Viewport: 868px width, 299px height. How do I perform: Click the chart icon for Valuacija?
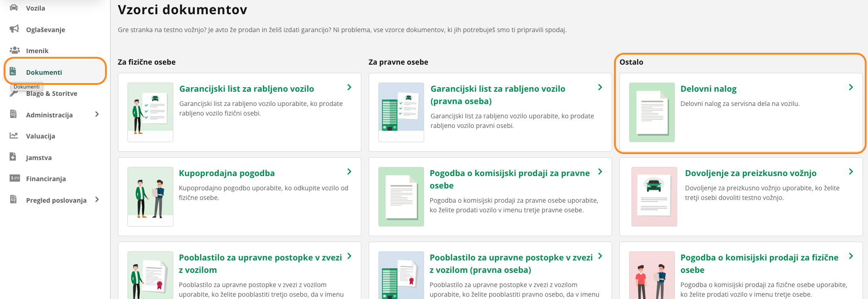click(14, 135)
